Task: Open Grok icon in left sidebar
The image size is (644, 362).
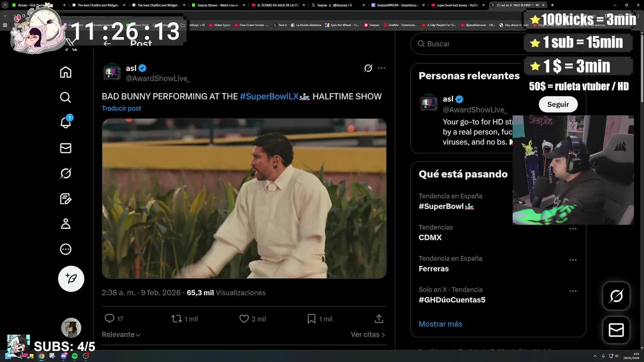Action: tap(65, 173)
